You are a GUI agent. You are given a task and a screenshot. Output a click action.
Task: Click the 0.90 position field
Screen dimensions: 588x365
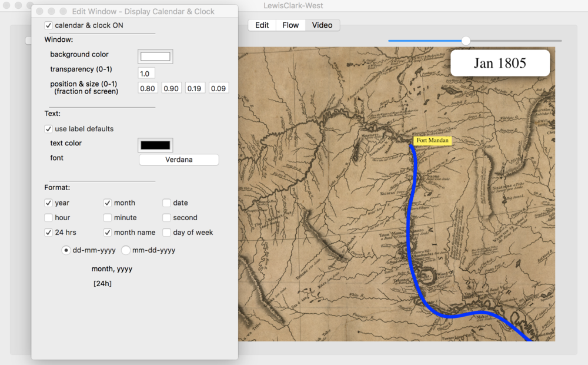171,88
